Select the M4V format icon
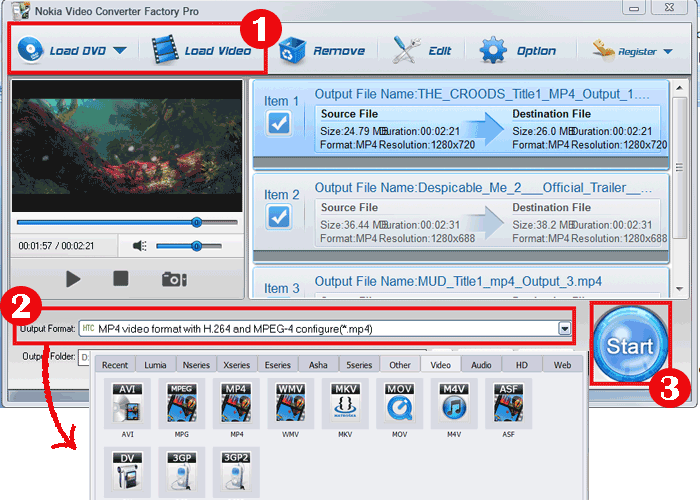 tap(454, 404)
